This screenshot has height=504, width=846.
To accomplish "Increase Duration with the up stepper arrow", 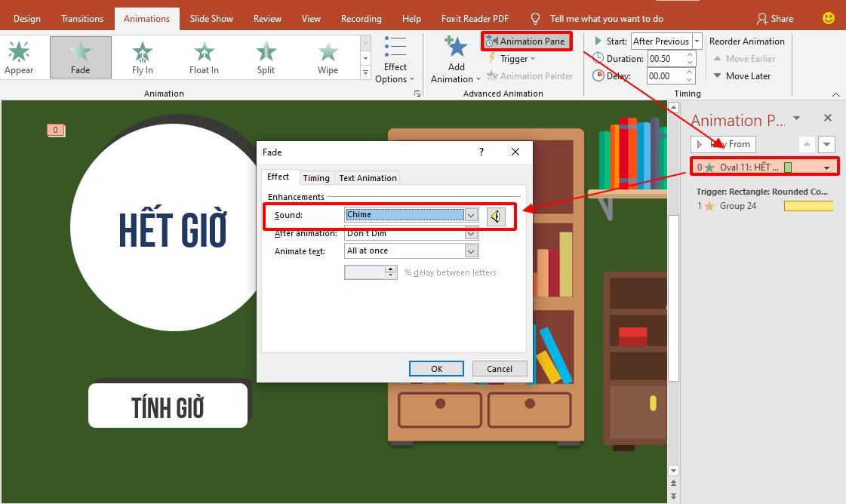I will [690, 54].
